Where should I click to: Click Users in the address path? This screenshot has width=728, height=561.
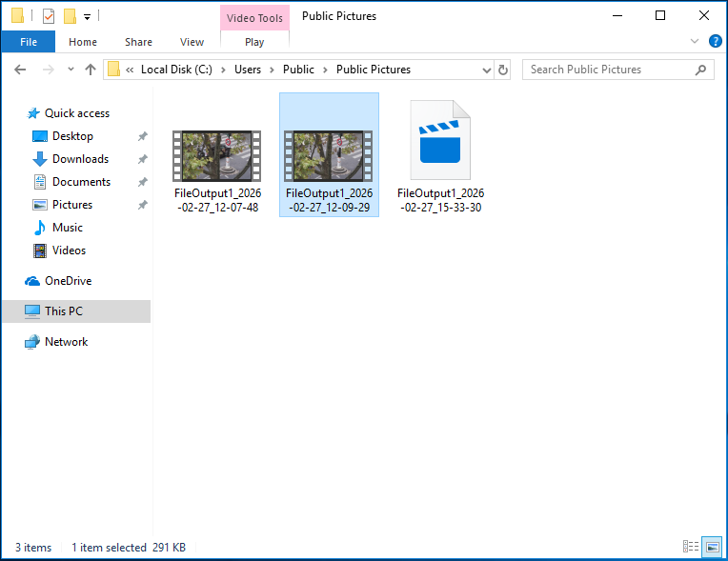[248, 70]
